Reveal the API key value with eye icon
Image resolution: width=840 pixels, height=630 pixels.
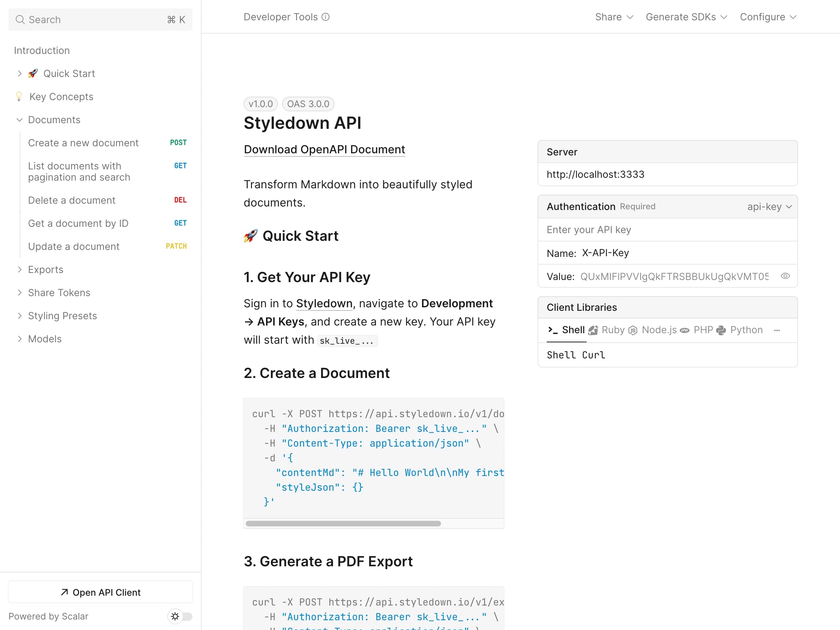pos(785,276)
